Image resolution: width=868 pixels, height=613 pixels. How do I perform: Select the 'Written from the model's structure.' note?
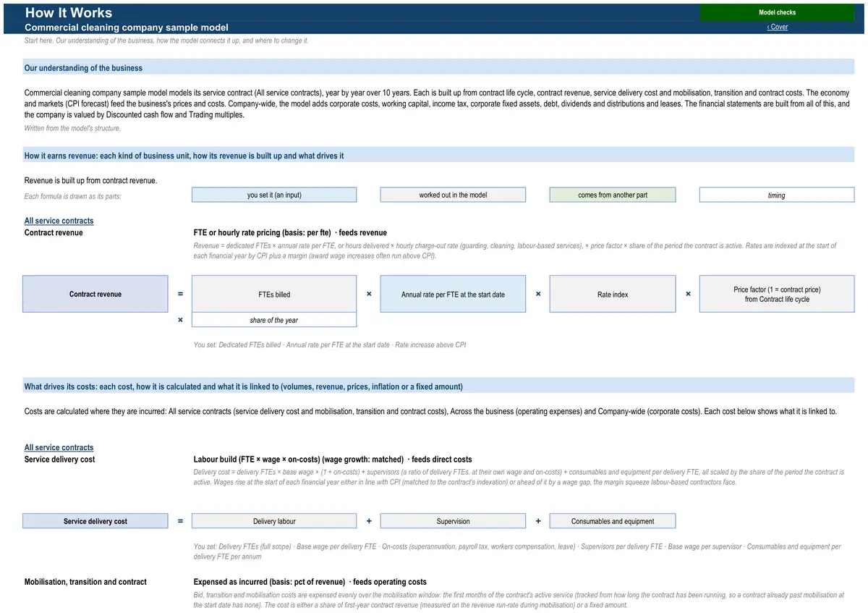click(x=72, y=128)
